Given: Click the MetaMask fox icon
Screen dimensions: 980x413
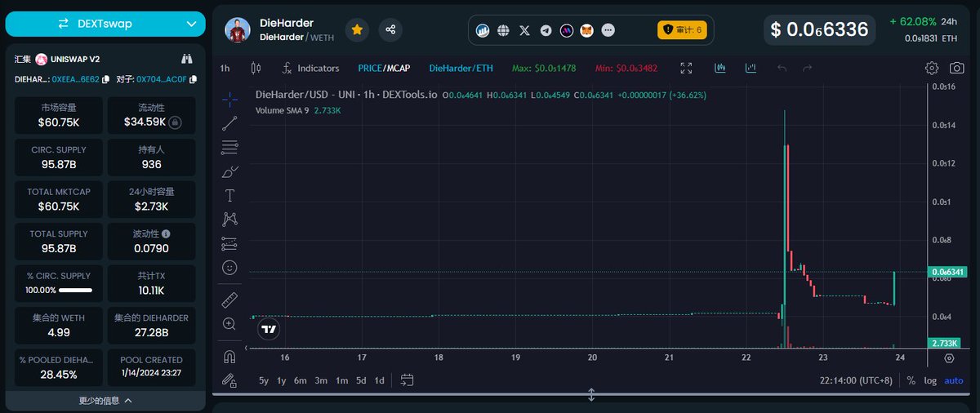Looking at the screenshot, I should point(587,30).
